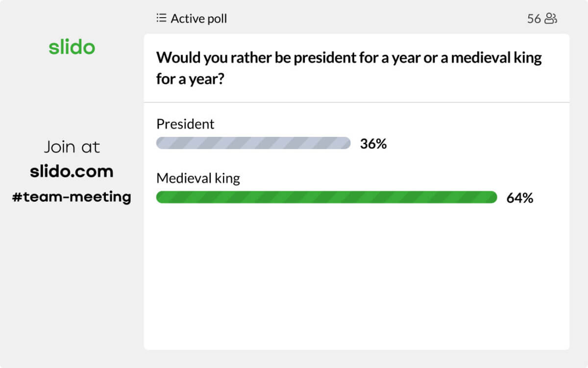Open the Active poll label
Image resolution: width=588 pixels, height=368 pixels.
(x=198, y=19)
